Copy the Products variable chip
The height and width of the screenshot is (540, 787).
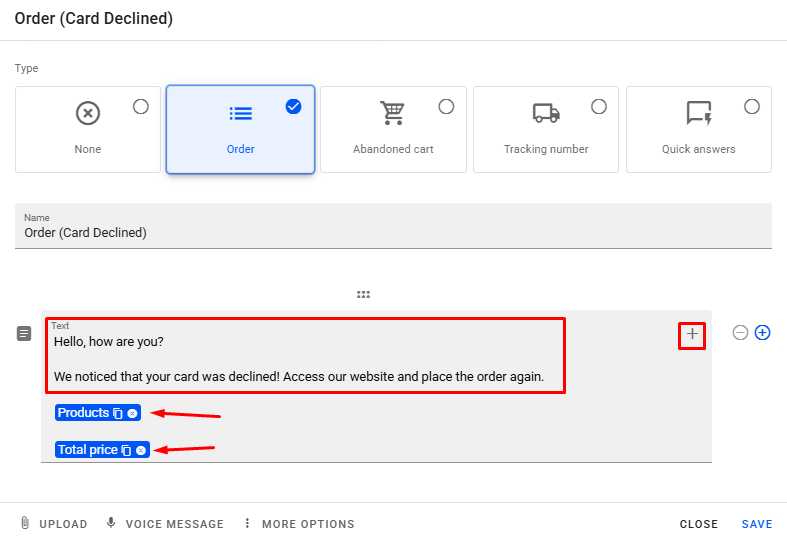118,413
